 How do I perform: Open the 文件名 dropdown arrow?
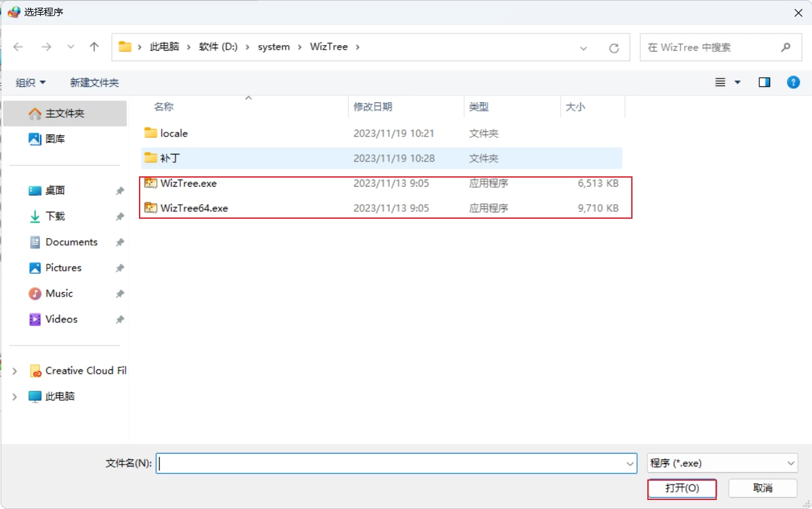[630, 463]
